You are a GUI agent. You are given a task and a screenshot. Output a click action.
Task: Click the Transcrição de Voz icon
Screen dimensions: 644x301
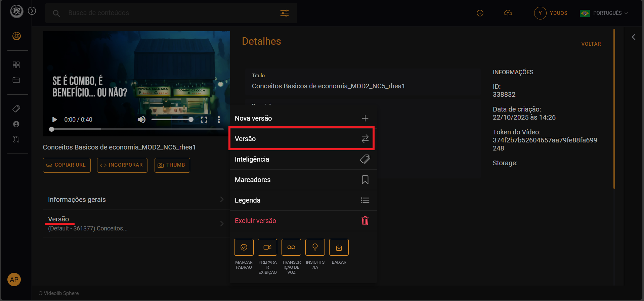click(291, 247)
